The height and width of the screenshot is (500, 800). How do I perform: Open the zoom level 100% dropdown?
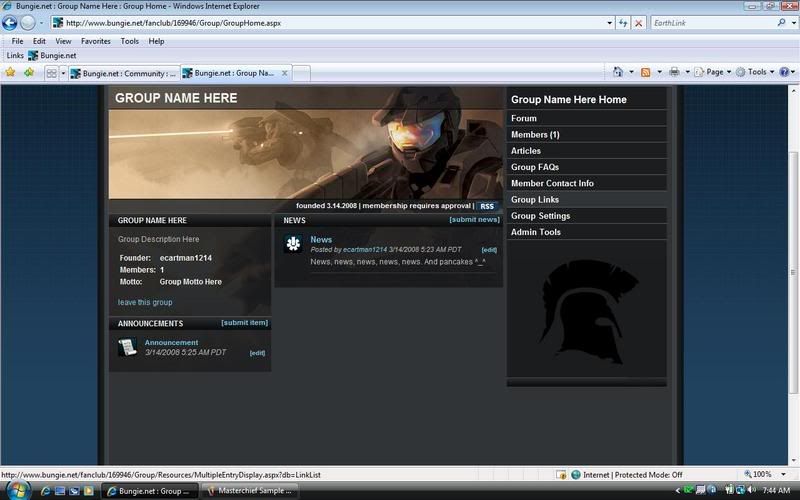pos(764,474)
